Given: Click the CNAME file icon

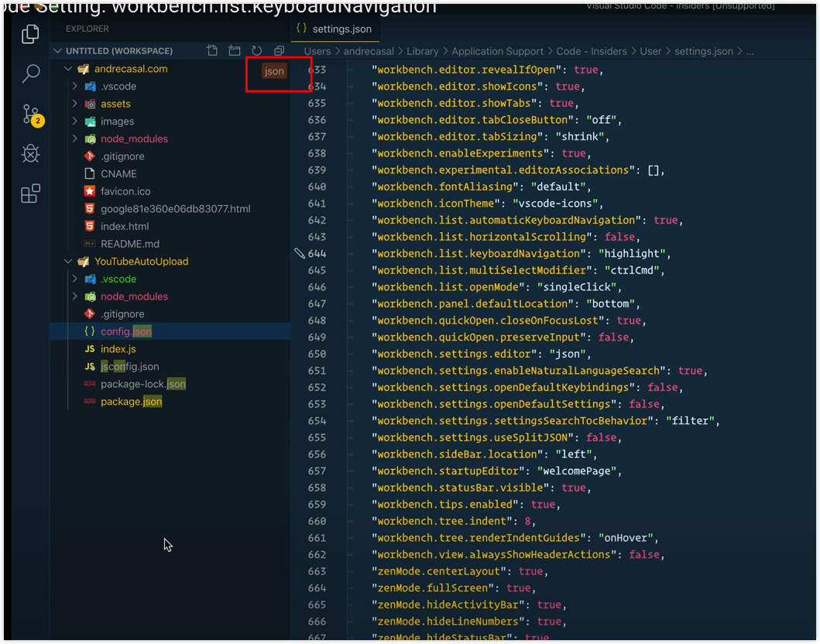Looking at the screenshot, I should click(x=89, y=173).
